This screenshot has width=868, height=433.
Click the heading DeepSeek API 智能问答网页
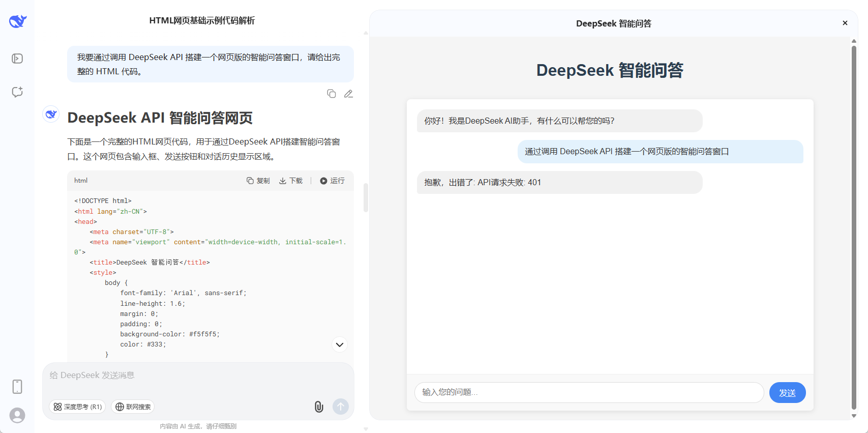(x=160, y=118)
